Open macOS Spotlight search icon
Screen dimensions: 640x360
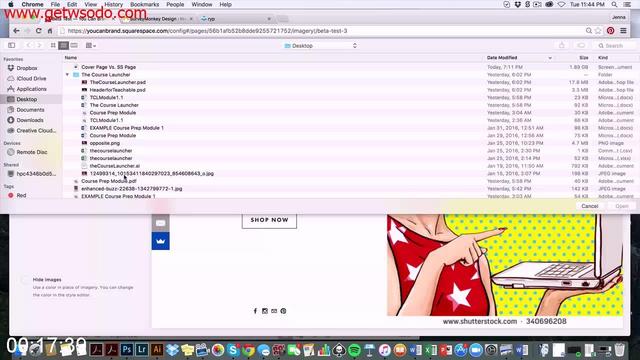pos(614,4)
